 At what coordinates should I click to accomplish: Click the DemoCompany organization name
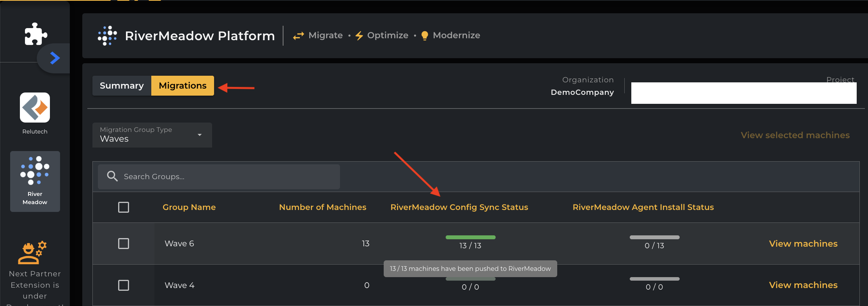coord(582,92)
